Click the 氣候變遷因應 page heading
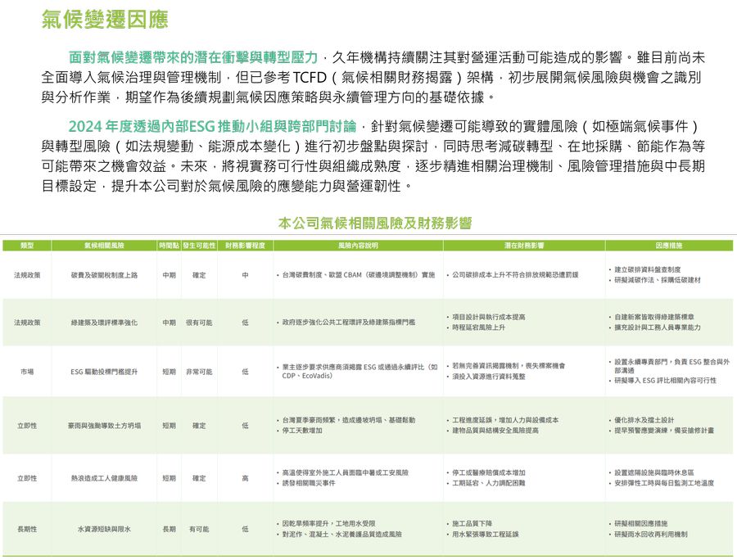Screen dimensions: 737x560 tap(106, 20)
